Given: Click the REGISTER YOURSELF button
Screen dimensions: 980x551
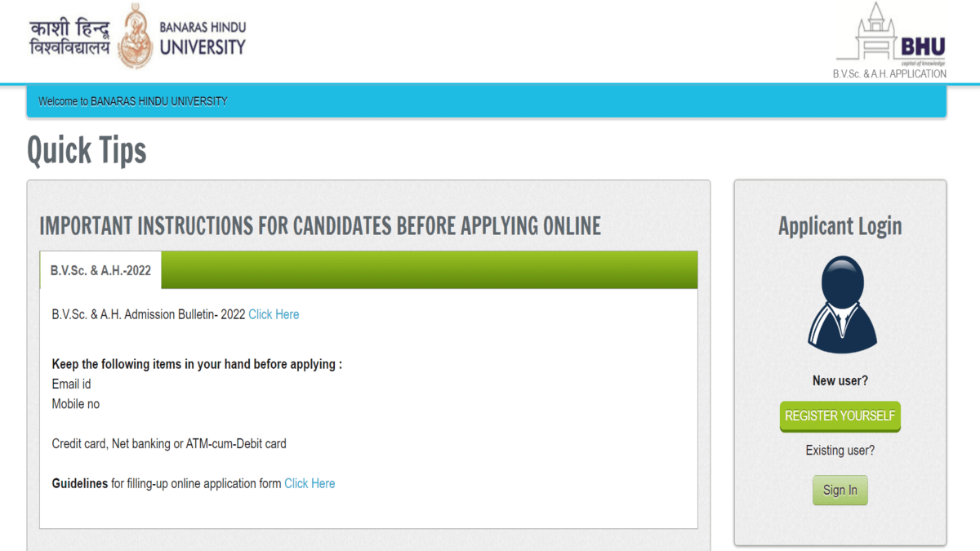Looking at the screenshot, I should pyautogui.click(x=840, y=416).
